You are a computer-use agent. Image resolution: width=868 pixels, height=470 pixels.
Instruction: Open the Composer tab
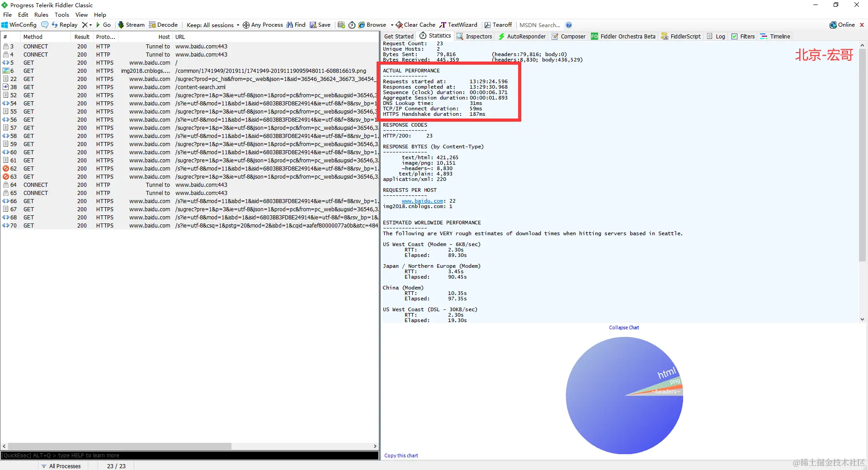tap(569, 37)
